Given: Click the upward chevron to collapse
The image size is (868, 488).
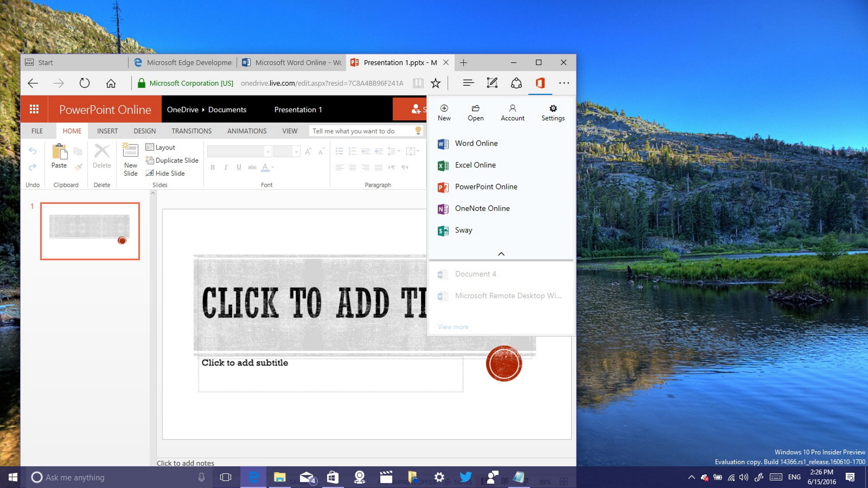Looking at the screenshot, I should pos(501,253).
